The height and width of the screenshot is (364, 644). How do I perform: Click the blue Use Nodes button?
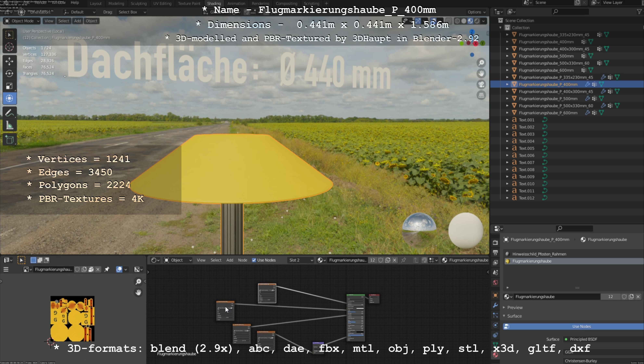[574, 326]
